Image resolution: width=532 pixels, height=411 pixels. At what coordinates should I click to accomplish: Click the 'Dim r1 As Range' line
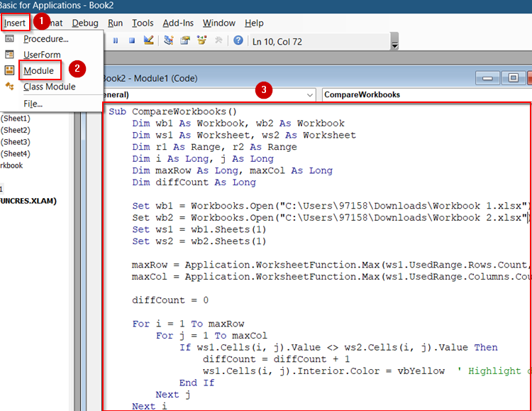coord(214,147)
